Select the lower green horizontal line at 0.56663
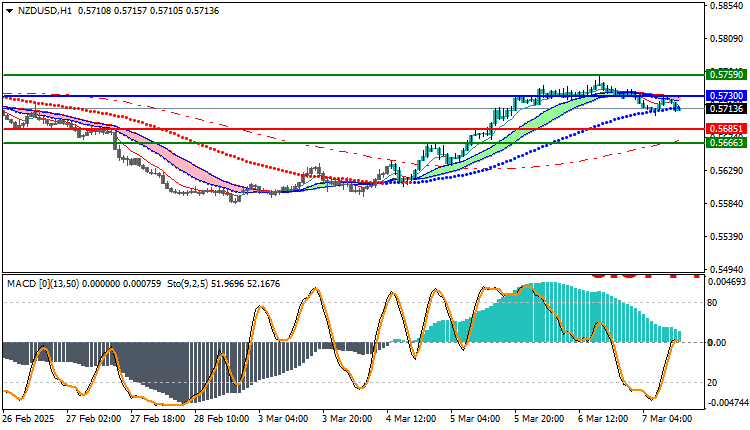Screen dimensions: 750x430 (354, 143)
